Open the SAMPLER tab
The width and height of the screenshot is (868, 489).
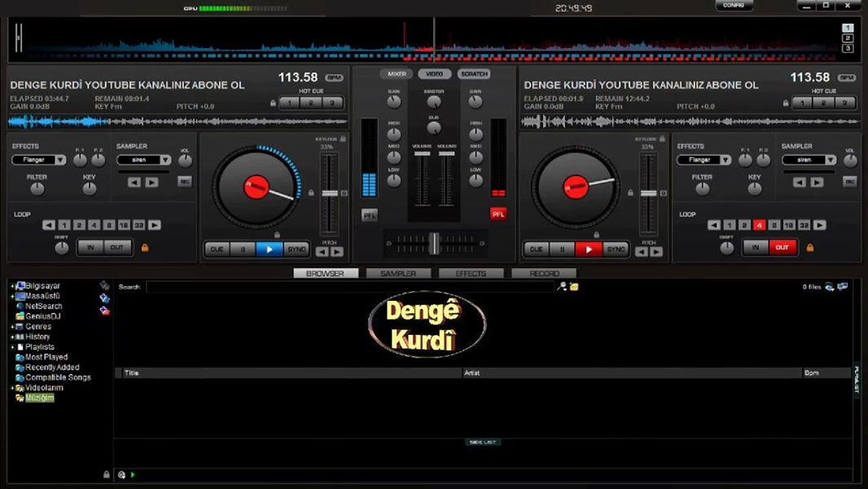tap(398, 274)
